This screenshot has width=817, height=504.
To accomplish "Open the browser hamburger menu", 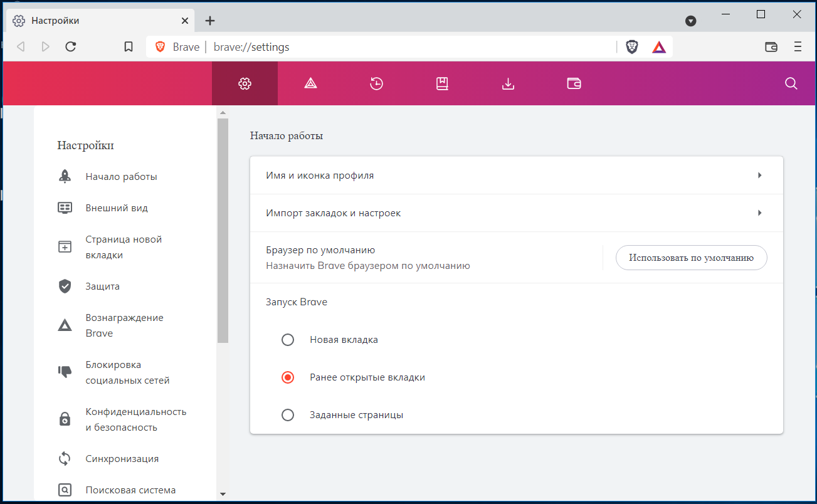I will point(798,47).
